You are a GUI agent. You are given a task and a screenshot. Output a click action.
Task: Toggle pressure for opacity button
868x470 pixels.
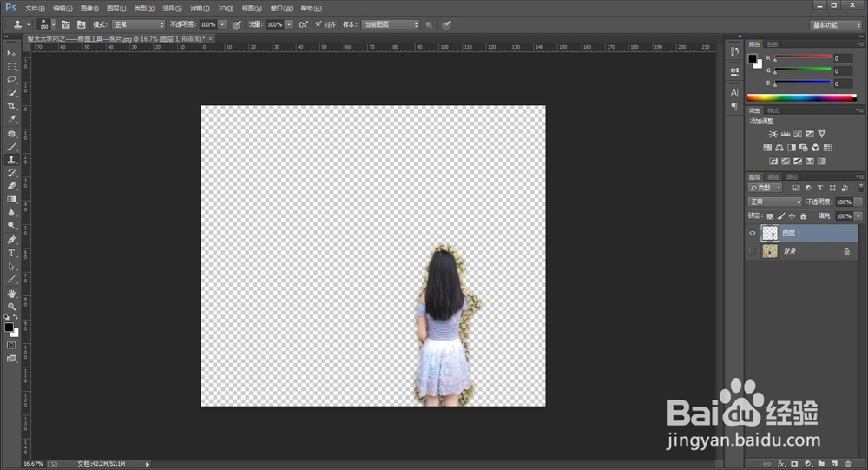click(237, 24)
